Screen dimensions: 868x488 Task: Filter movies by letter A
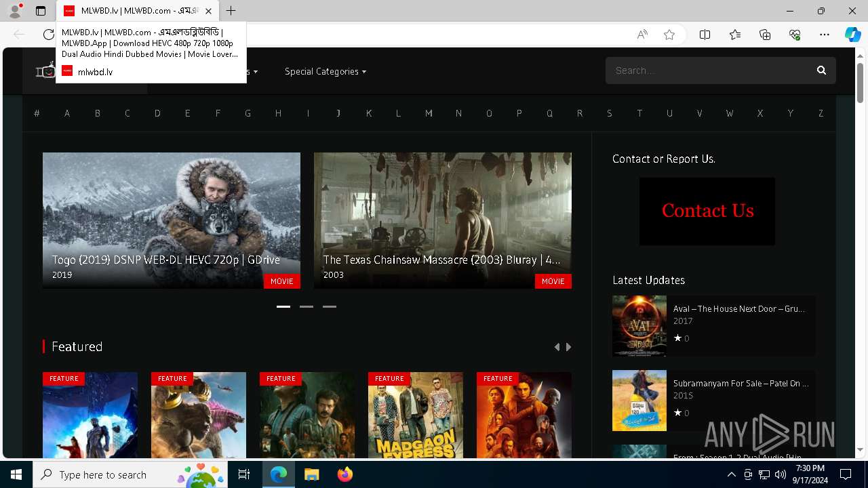click(67, 113)
